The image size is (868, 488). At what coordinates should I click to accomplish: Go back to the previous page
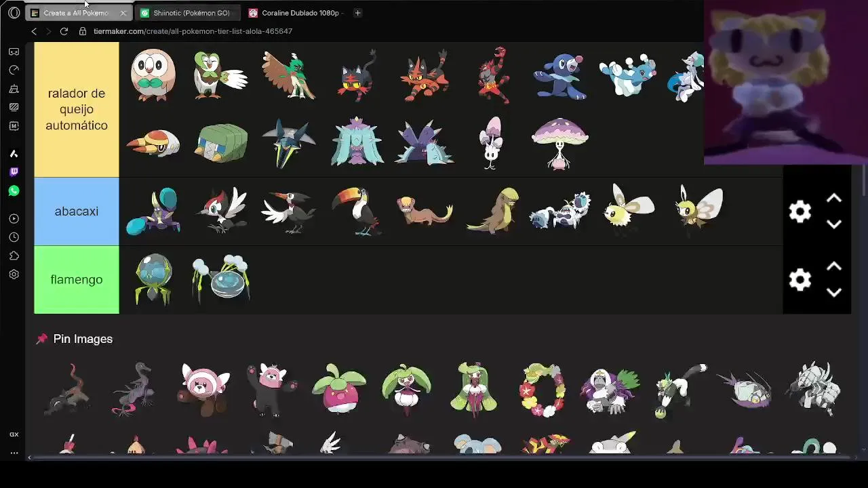click(x=34, y=31)
